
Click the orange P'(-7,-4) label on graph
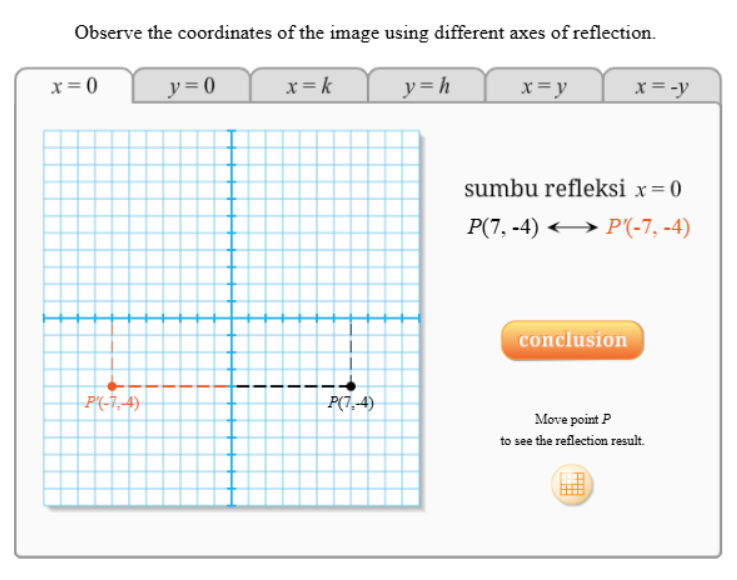pos(112,403)
